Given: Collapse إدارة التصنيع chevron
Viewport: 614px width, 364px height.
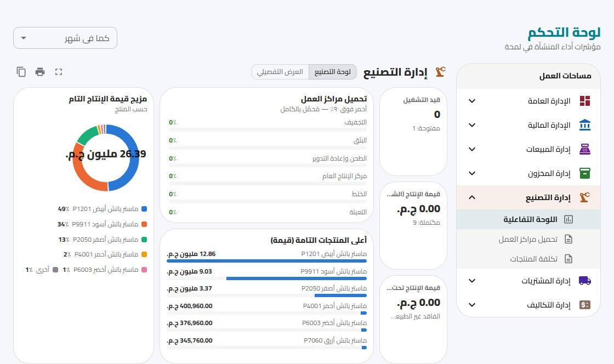Looking at the screenshot, I should (x=472, y=197).
